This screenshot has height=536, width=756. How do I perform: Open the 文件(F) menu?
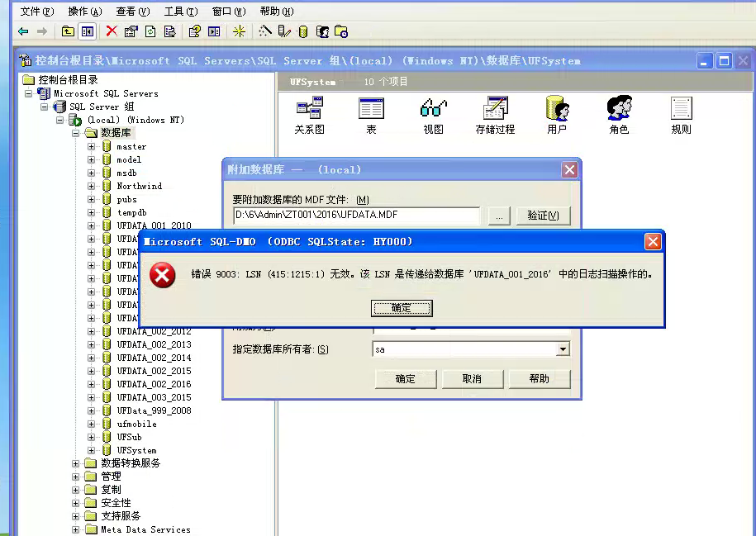(x=36, y=12)
